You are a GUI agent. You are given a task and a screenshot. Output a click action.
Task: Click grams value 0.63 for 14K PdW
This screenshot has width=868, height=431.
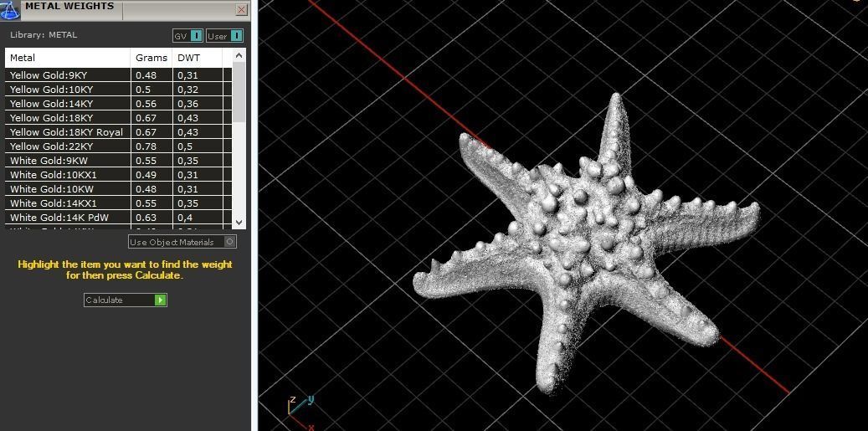click(x=146, y=218)
